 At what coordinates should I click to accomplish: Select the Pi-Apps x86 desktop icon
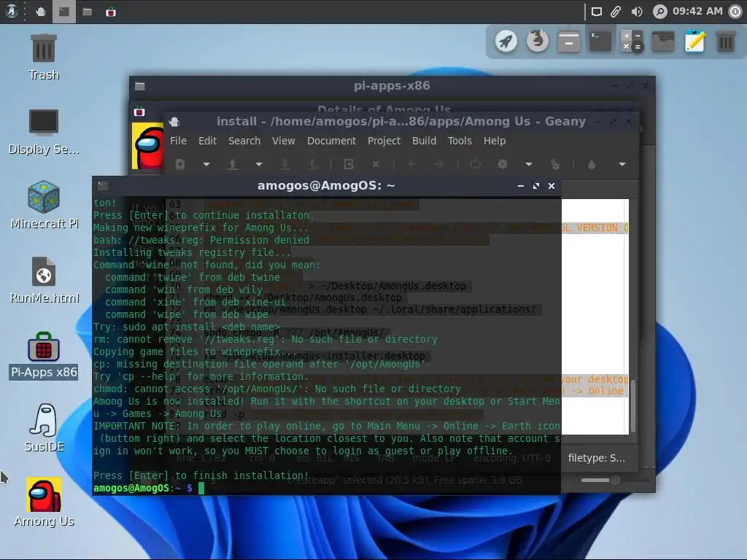click(44, 355)
